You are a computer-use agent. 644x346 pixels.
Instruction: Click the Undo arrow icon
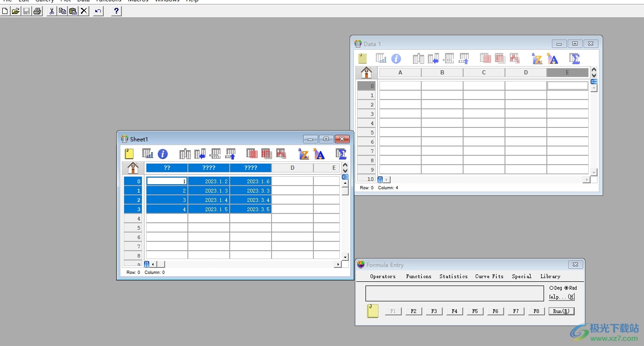98,11
